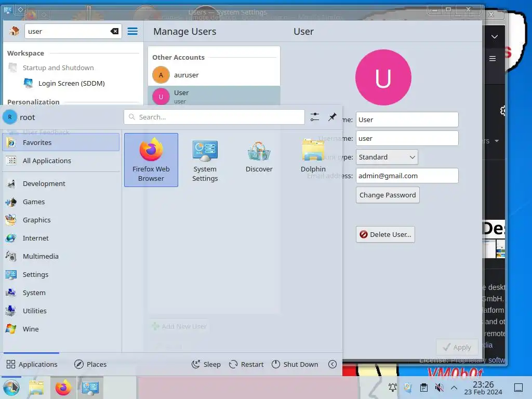Launch System Settings from Favorites grid

(x=205, y=160)
